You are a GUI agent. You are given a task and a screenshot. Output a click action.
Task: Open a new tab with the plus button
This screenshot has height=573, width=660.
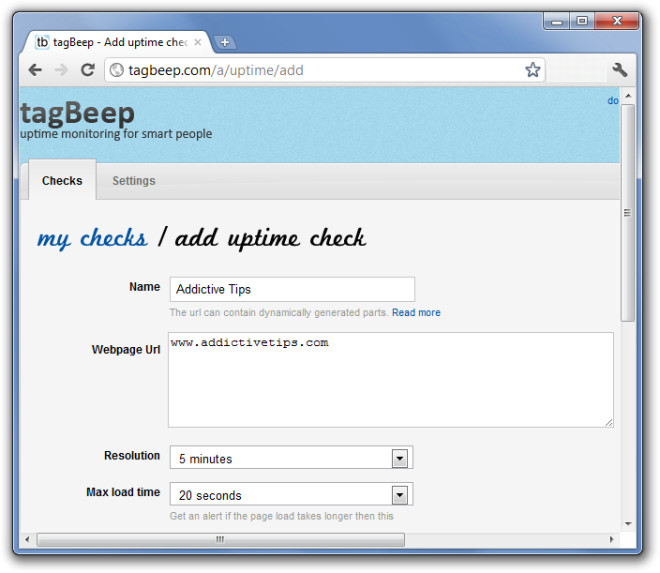(225, 43)
